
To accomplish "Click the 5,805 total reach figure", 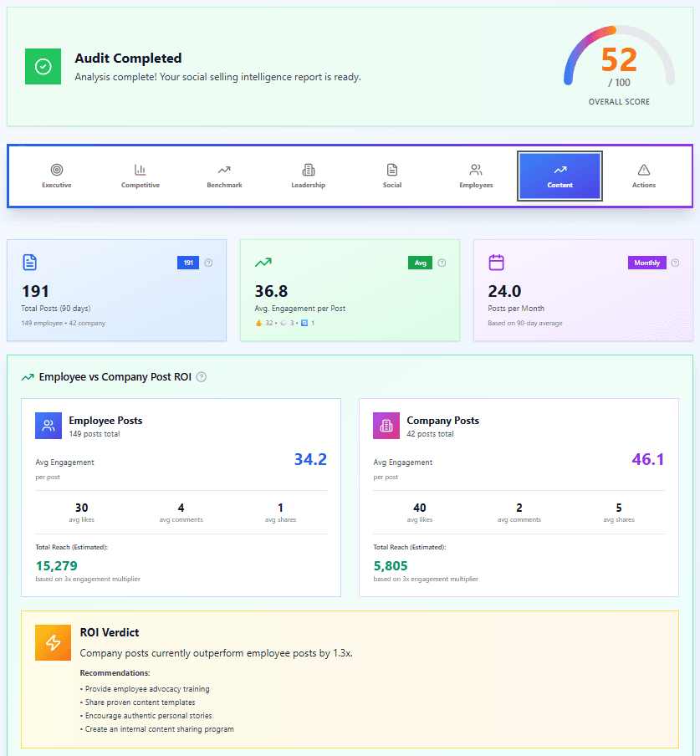I will coord(391,565).
